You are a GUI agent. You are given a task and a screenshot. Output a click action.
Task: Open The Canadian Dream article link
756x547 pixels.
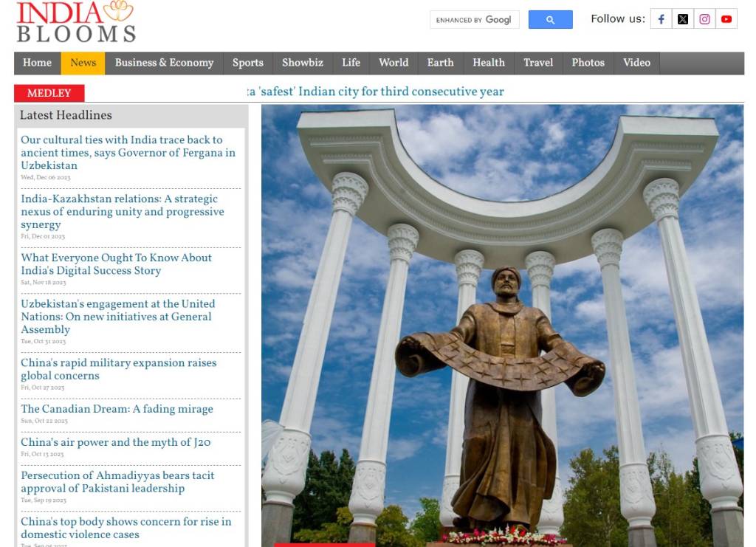(117, 409)
